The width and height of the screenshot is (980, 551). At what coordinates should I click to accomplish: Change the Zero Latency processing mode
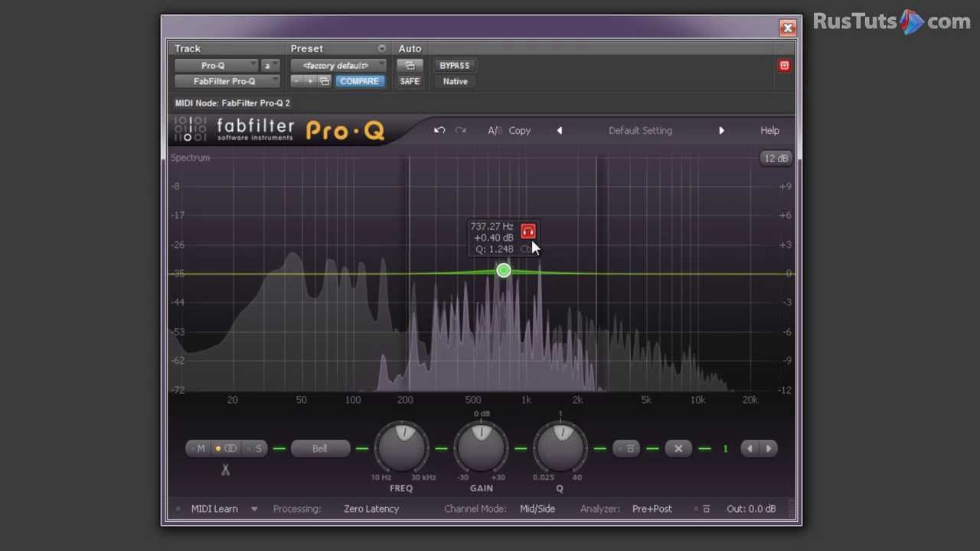371,509
